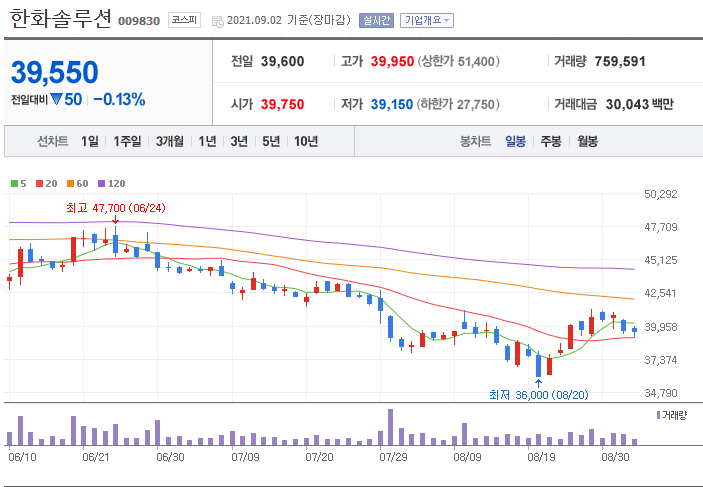Click the change rate -0.13%
Screen dimensions: 703x487
point(119,99)
